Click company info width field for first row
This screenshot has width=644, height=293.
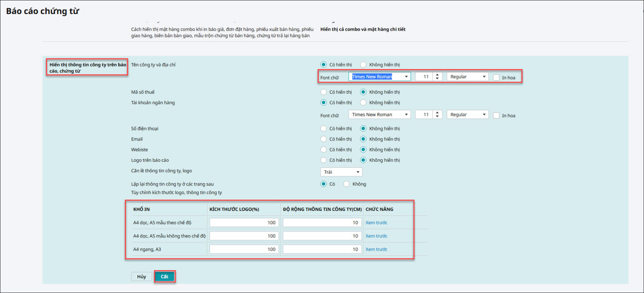click(322, 223)
